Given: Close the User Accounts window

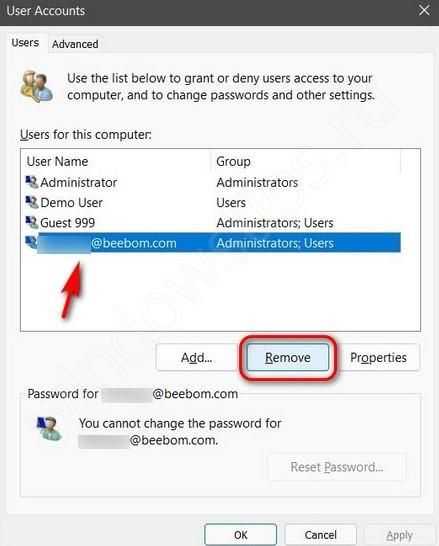Looking at the screenshot, I should (424, 10).
